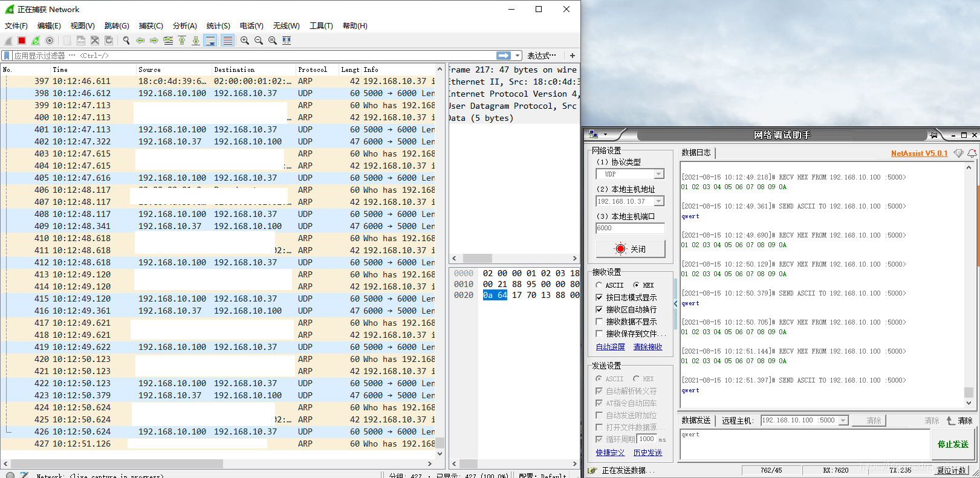
Task: Click 历史发送 link
Action: pos(647,453)
